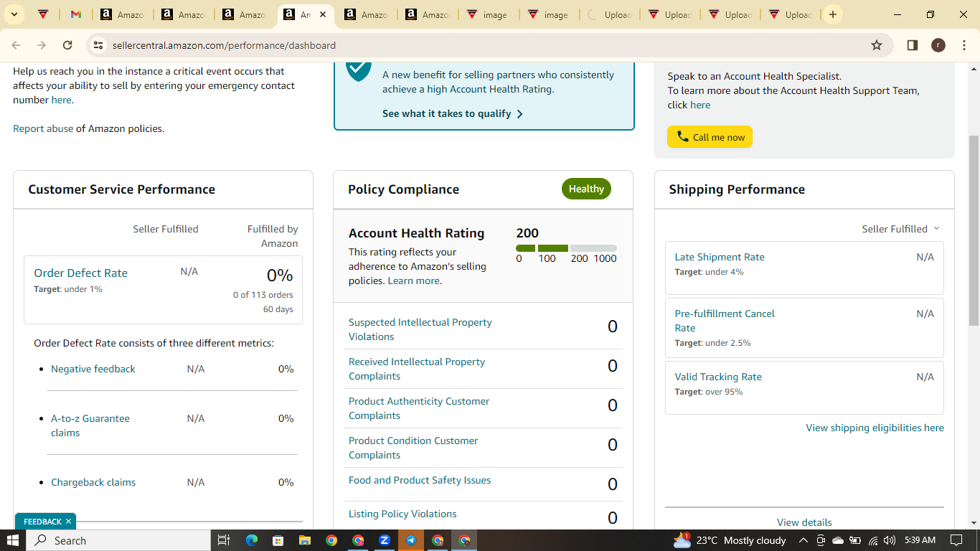This screenshot has width=980, height=551.
Task: Close the active Amazon tab
Action: (x=323, y=14)
